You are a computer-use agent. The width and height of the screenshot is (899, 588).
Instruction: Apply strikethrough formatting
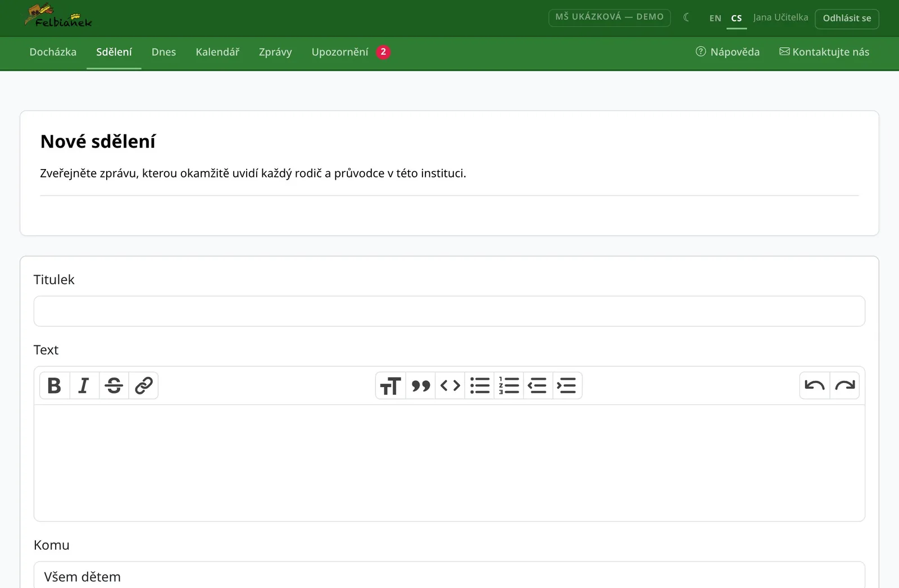tap(114, 386)
